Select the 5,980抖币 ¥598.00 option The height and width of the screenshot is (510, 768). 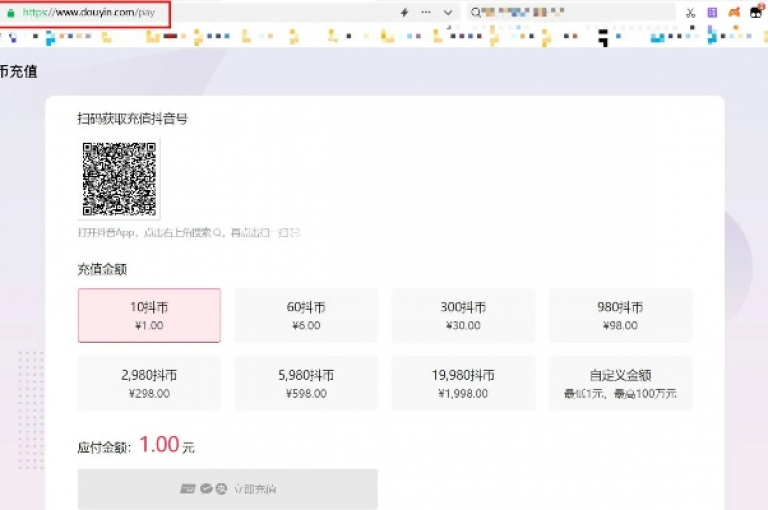pos(306,383)
